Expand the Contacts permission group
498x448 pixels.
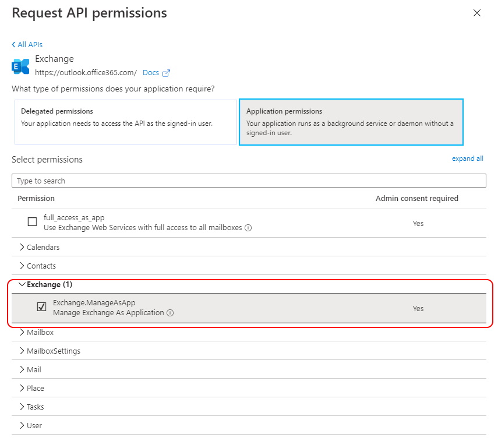click(249, 266)
